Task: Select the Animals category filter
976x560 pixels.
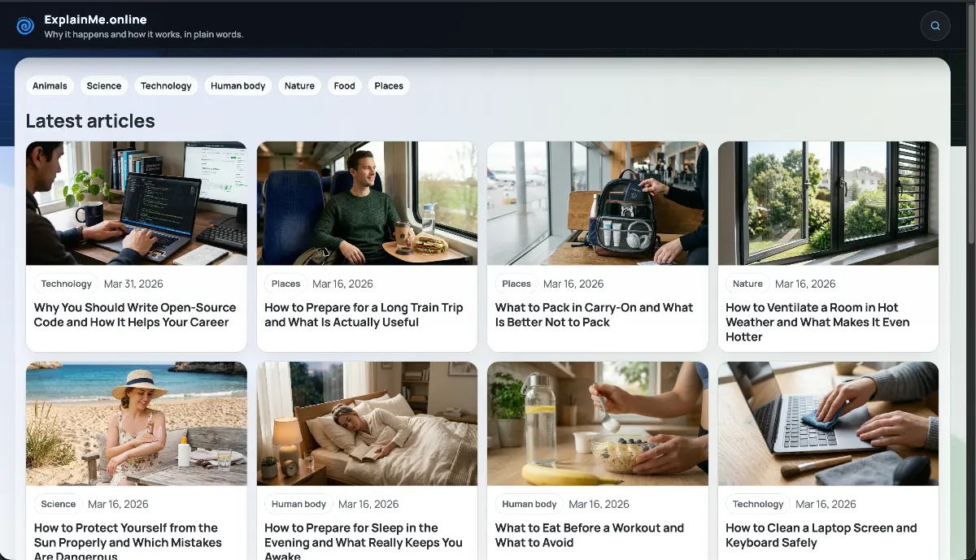Action: (x=50, y=86)
